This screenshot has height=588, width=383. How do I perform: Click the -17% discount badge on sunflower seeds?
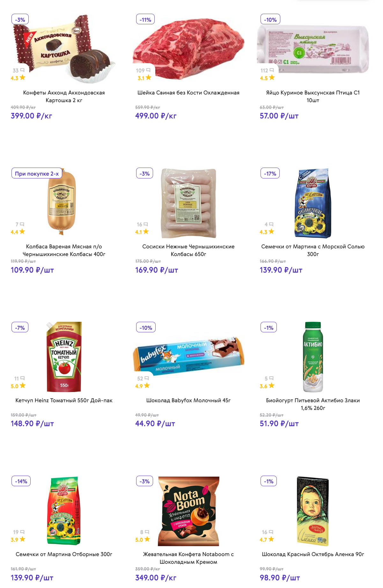pyautogui.click(x=270, y=174)
